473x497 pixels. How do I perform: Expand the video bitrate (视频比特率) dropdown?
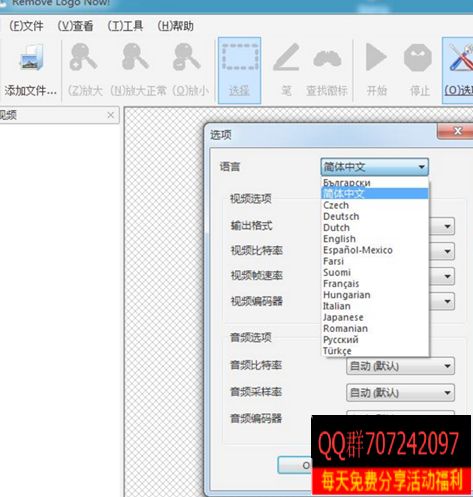point(447,251)
